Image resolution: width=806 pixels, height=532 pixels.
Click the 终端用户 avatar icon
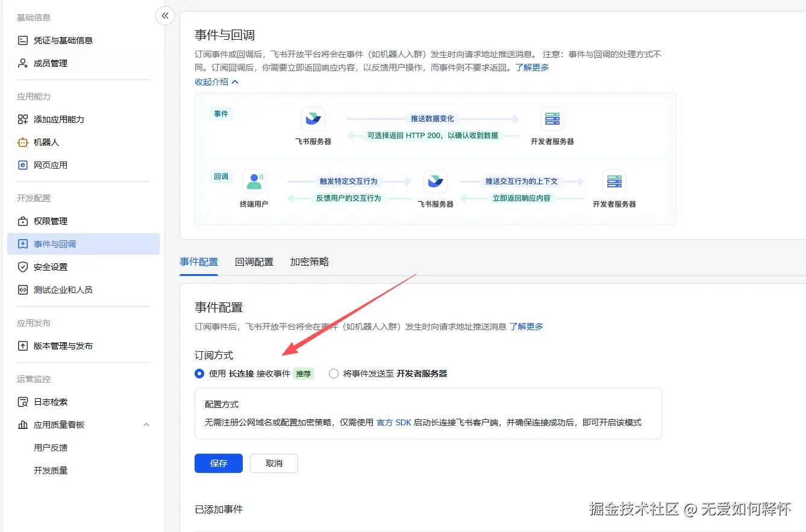254,181
